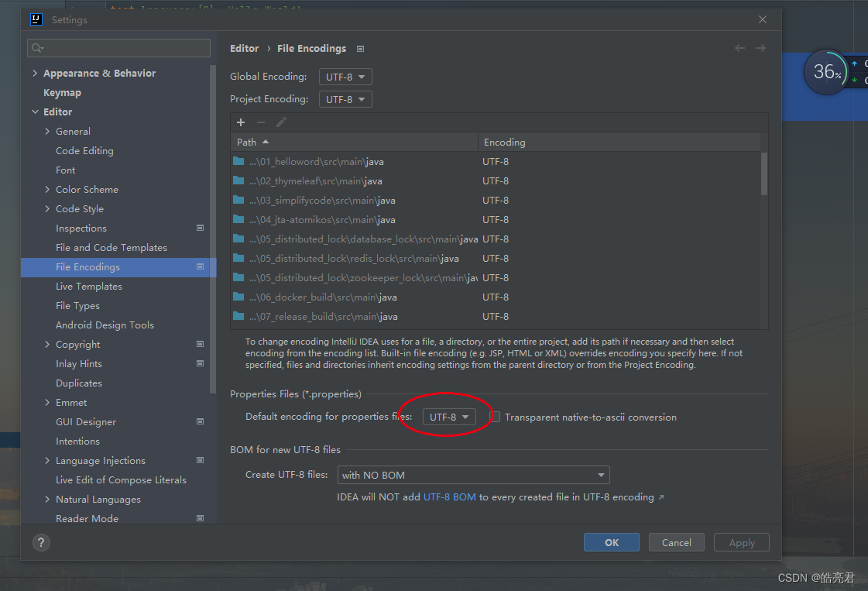868x591 pixels.
Task: Expand the General tree node
Action: point(47,131)
